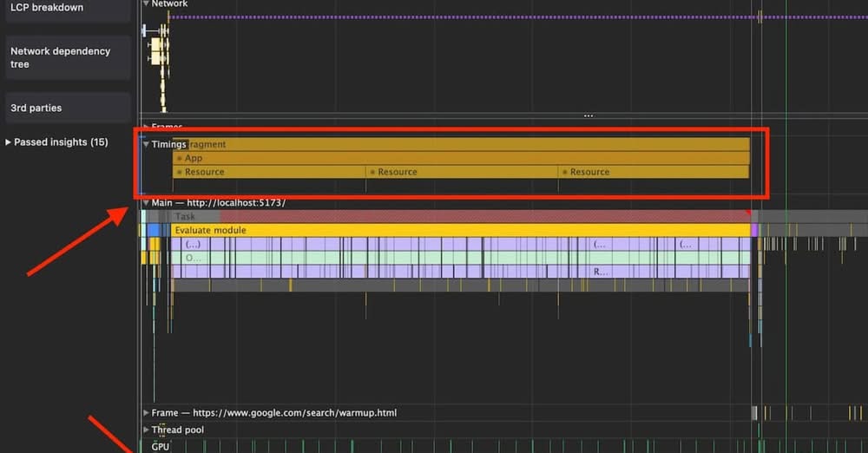
Task: Expand the GPU track
Action: tap(146, 446)
